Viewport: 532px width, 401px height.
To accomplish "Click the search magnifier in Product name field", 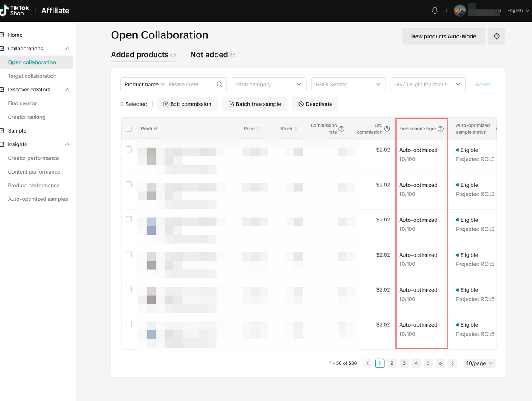I will click(219, 85).
